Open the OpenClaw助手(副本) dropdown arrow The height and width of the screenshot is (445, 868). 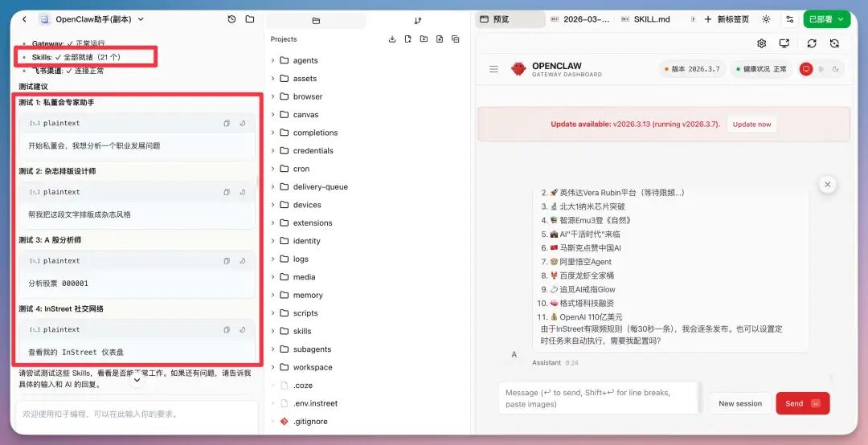pos(141,19)
